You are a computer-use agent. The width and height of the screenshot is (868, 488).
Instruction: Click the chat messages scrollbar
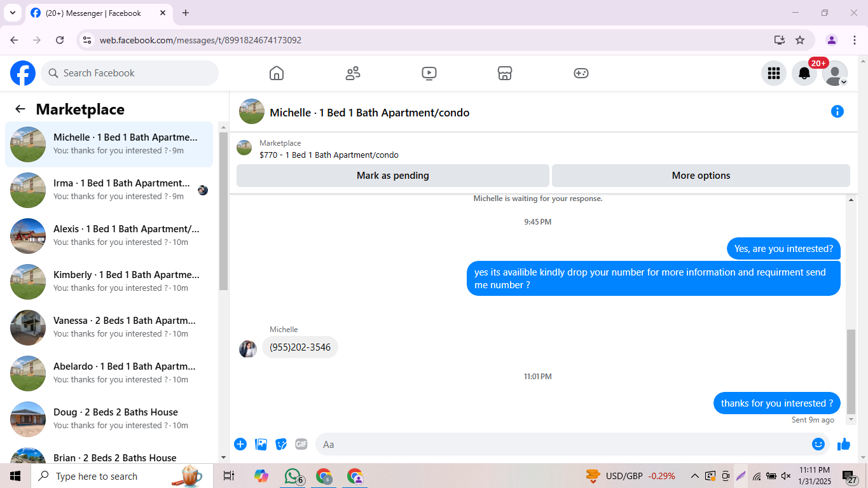(851, 372)
